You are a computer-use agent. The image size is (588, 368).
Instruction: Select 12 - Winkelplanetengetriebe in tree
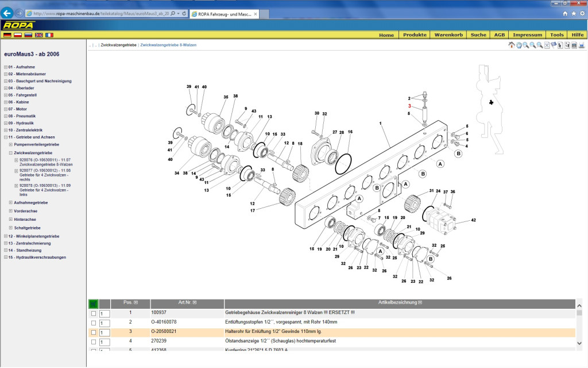pyautogui.click(x=34, y=236)
